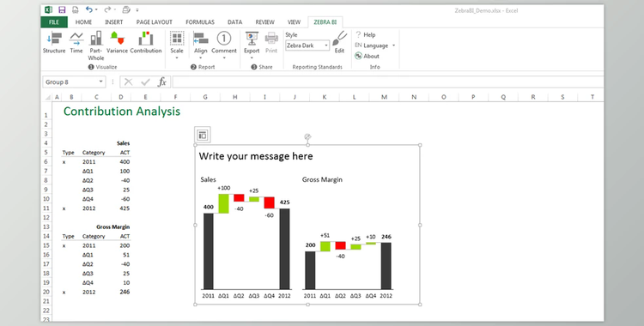Open the PAGE LAYOUT tab
644x326 pixels.
point(155,22)
